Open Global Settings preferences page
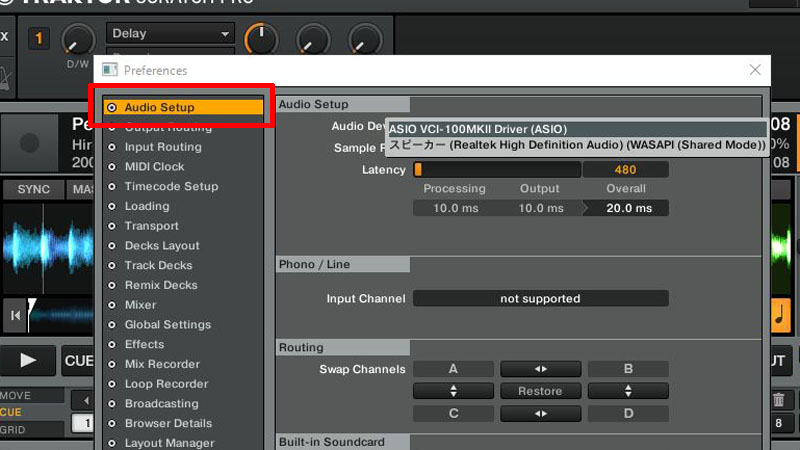 (167, 324)
